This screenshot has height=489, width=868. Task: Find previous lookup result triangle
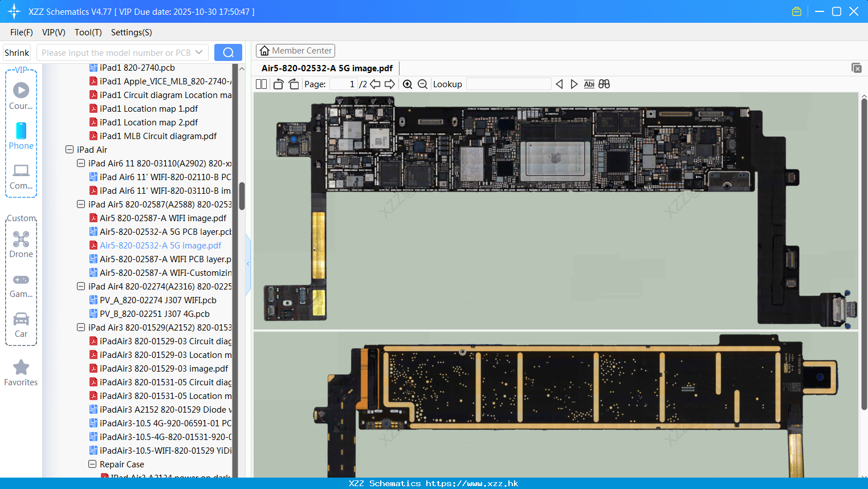559,84
